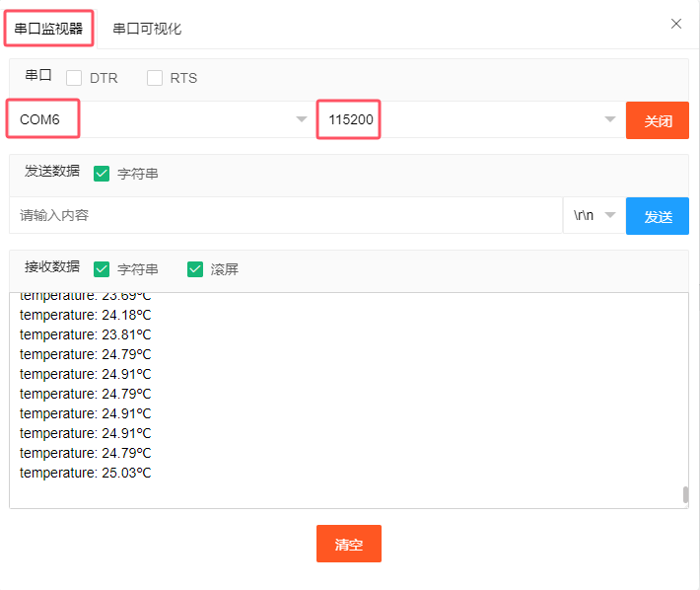Toggle 字符串 checkbox next to 接收数据
The height and width of the screenshot is (590, 700).
(102, 269)
